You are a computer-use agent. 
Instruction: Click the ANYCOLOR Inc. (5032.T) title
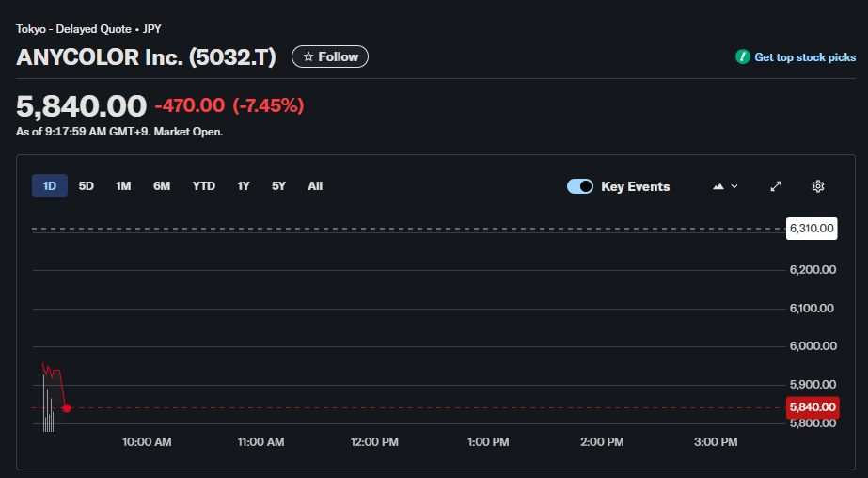(x=146, y=57)
